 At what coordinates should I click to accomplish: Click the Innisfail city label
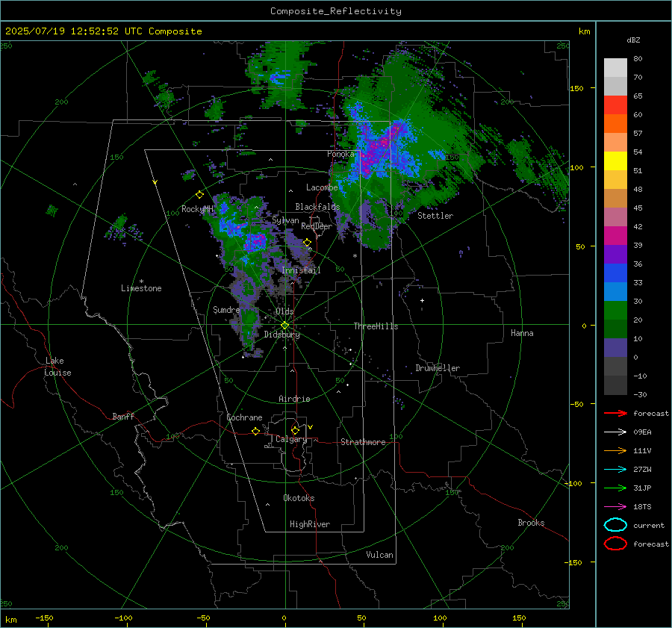pos(301,270)
